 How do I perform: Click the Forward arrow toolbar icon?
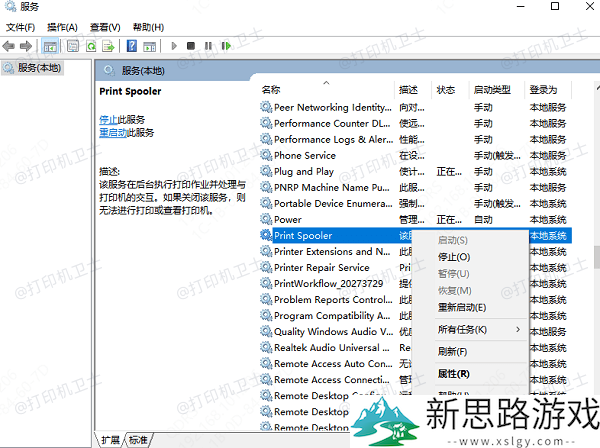click(x=26, y=46)
